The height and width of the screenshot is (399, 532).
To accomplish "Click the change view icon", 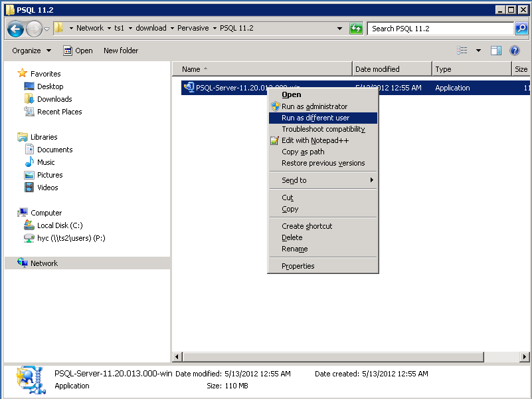I will pos(462,51).
